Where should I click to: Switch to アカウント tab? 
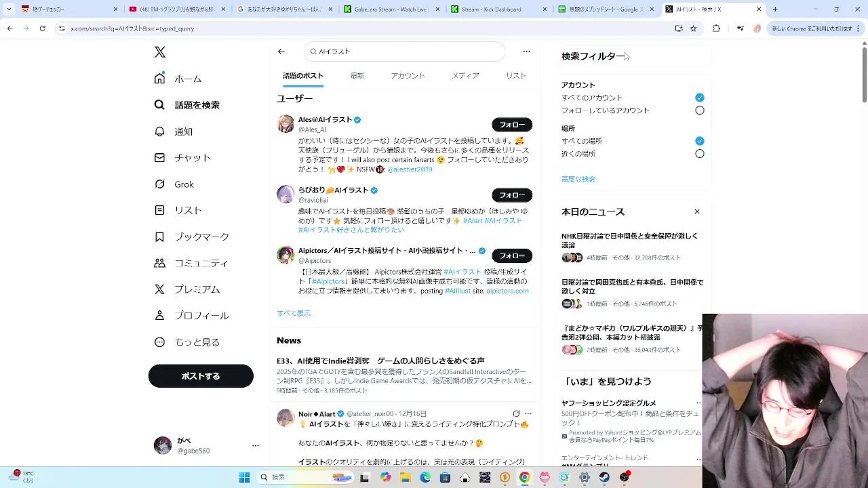408,76
